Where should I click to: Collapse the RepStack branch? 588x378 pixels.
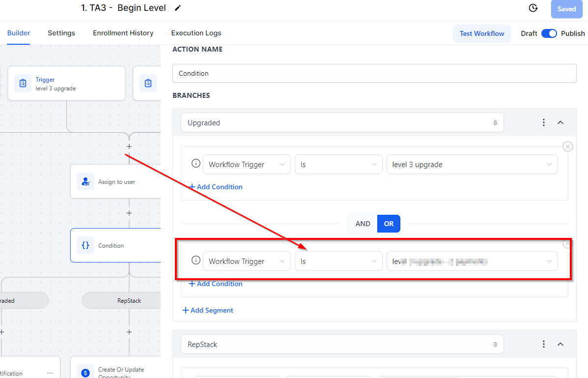[x=560, y=344]
